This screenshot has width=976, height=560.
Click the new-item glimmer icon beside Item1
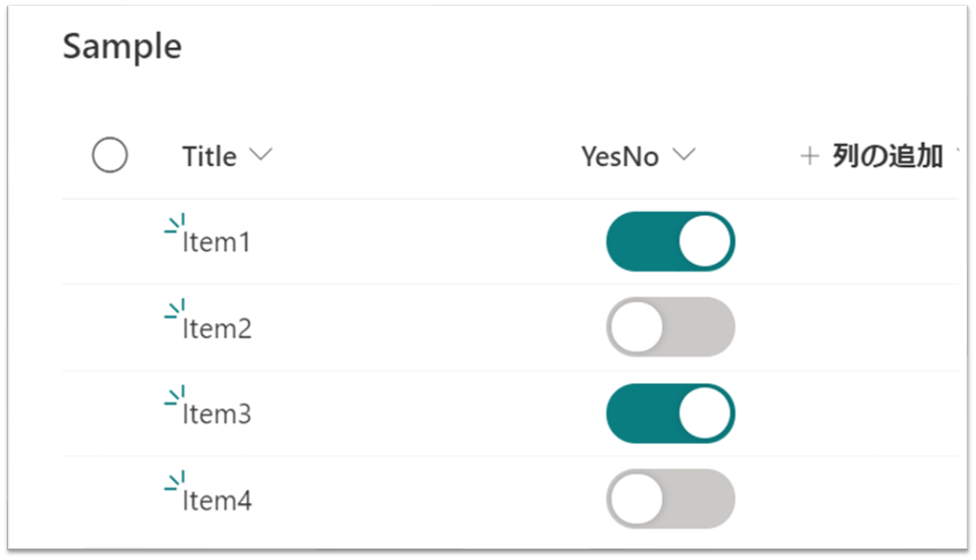175,224
